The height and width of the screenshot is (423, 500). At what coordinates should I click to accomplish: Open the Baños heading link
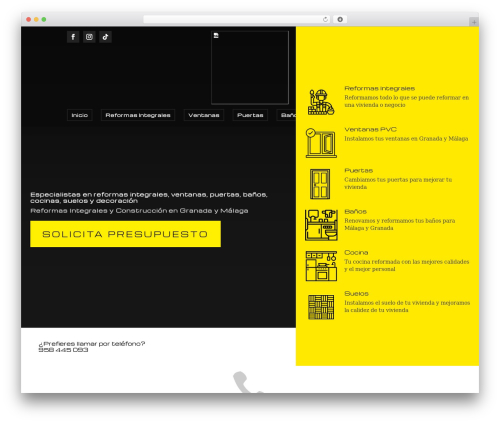[355, 211]
